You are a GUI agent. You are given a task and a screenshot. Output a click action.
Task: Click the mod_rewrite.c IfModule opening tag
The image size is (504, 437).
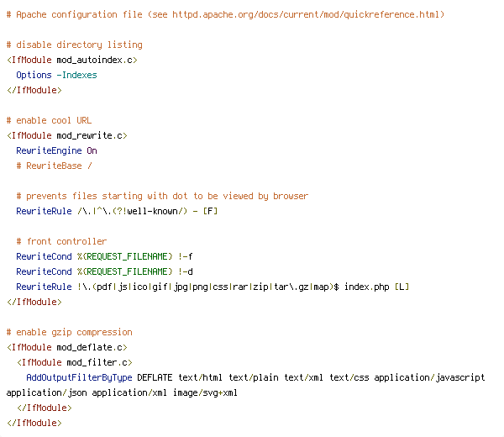[x=67, y=135]
